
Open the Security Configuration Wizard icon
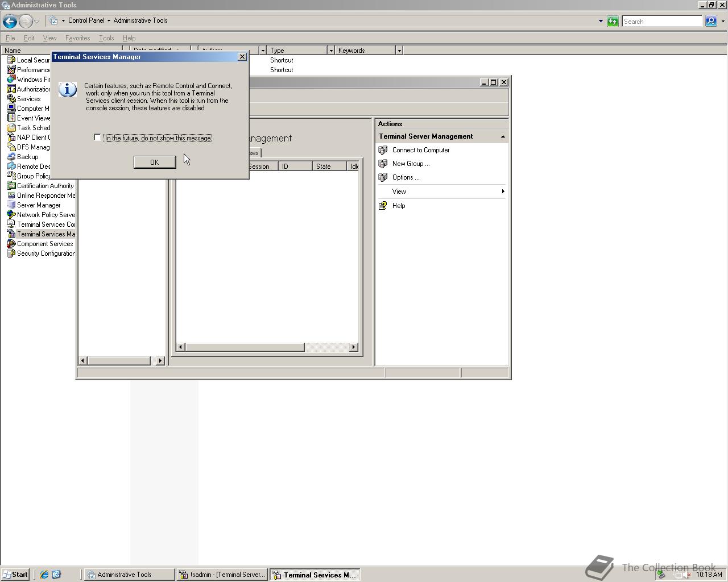(x=11, y=253)
